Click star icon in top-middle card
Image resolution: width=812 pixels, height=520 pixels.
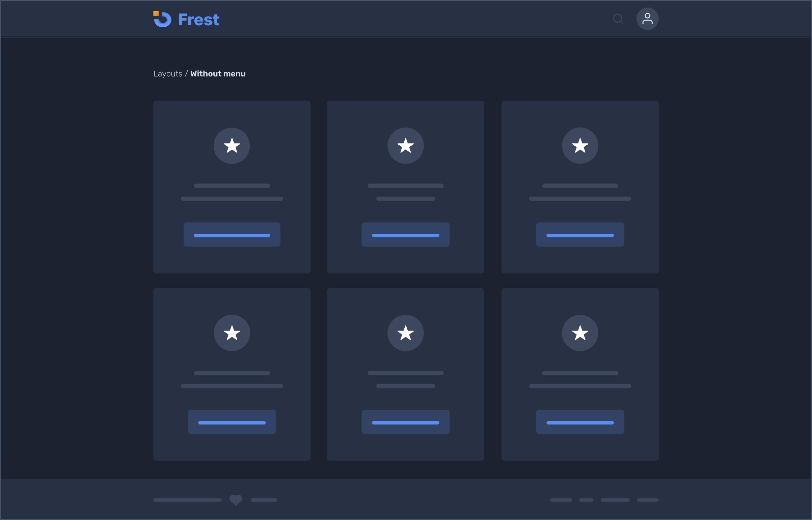[405, 146]
